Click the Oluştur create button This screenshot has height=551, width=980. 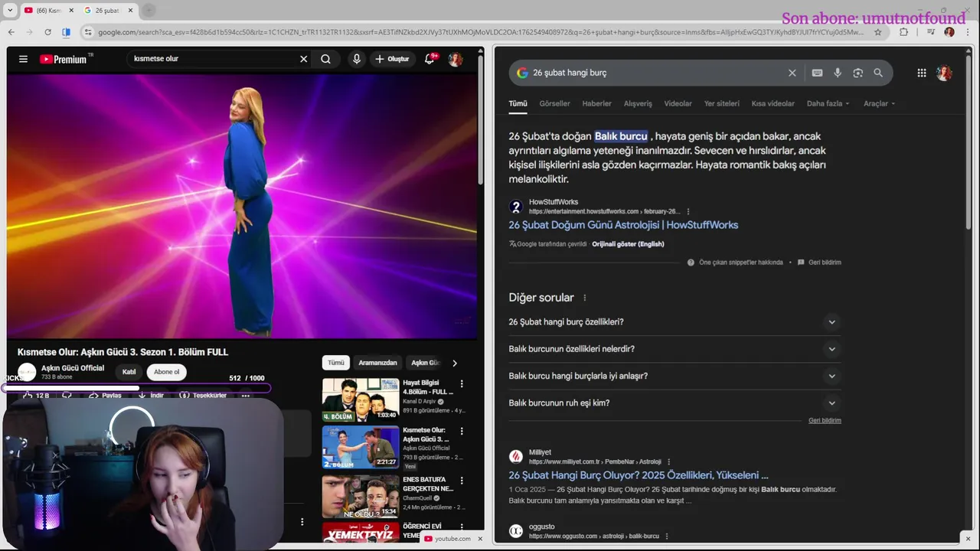pos(393,59)
